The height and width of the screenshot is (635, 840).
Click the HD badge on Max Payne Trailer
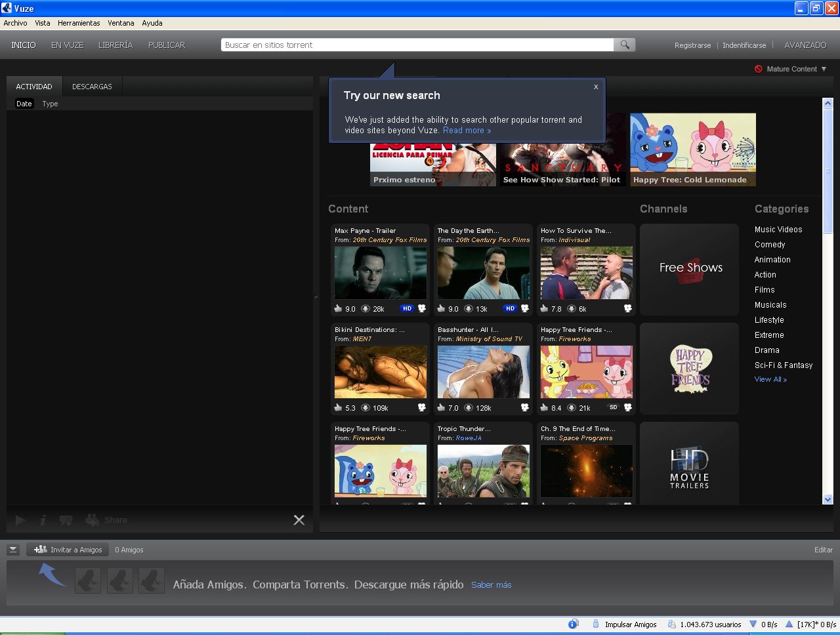tap(407, 308)
